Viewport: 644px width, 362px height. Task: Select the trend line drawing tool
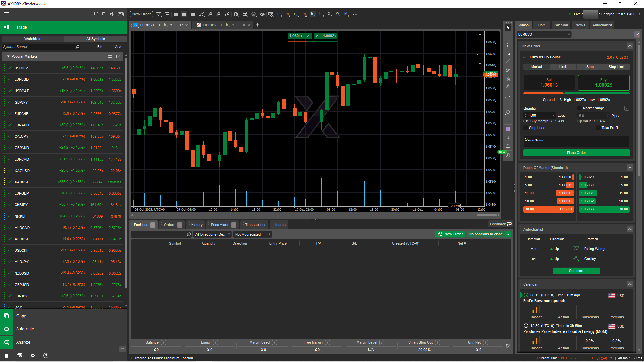[x=508, y=62]
